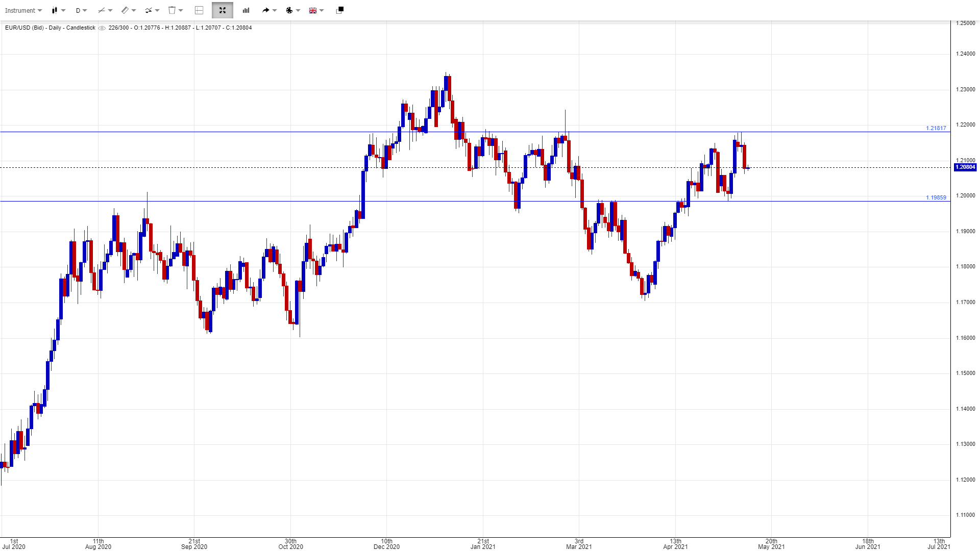Open the trash delete options dropdown
The image size is (980, 551).
coord(176,10)
